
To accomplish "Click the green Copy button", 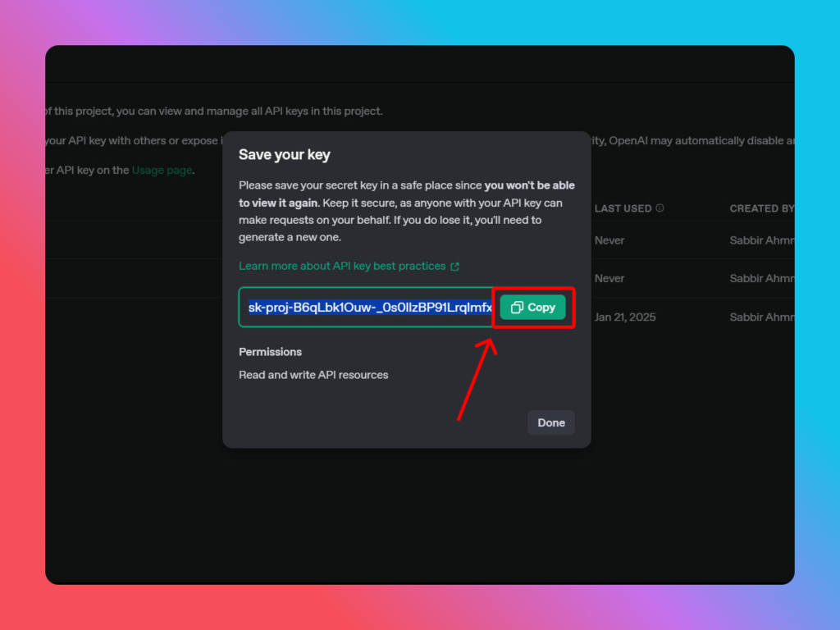I will 533,308.
